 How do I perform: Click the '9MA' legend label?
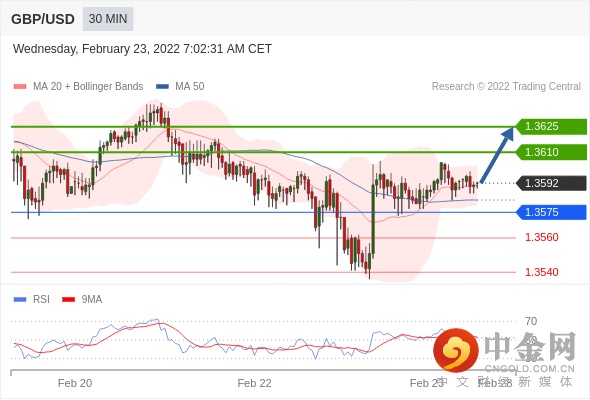(x=92, y=300)
